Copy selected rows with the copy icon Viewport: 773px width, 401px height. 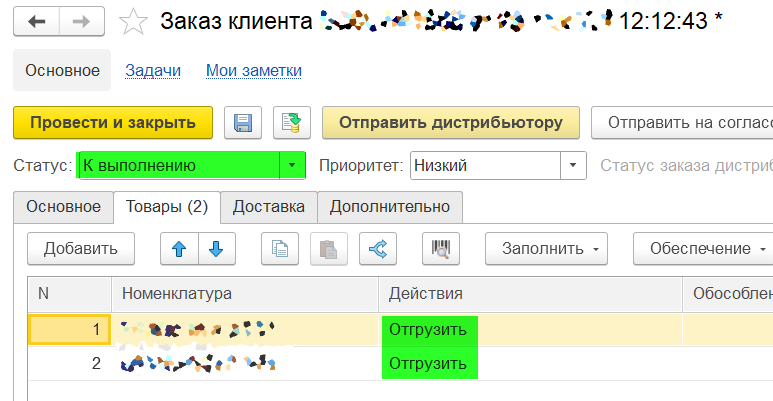point(280,249)
